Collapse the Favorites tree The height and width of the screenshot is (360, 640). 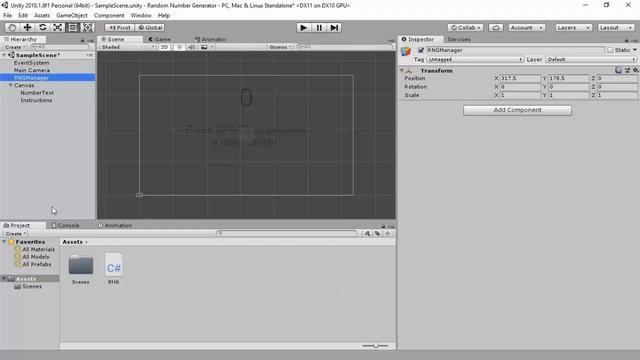click(x=4, y=242)
